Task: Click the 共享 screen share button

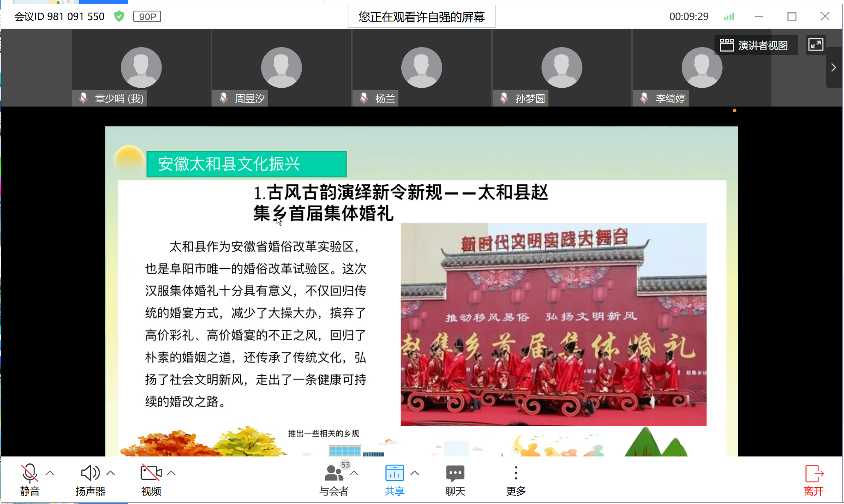Action: (x=394, y=479)
